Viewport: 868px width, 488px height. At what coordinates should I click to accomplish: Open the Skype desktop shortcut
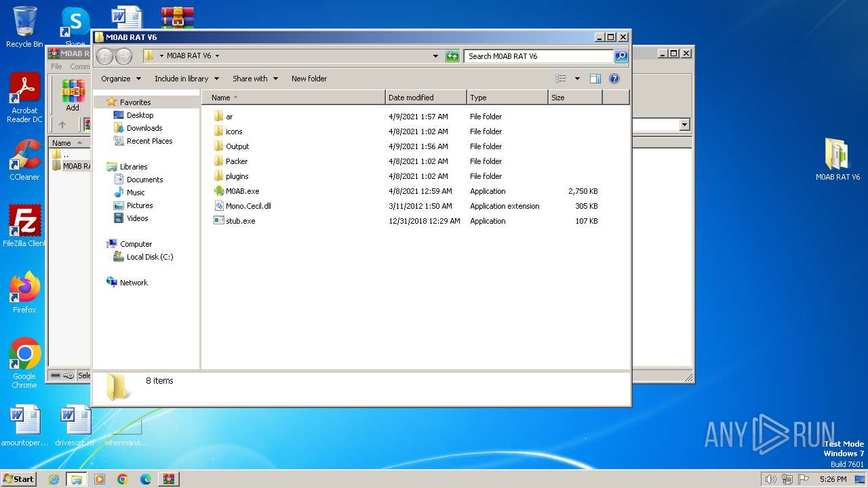click(75, 27)
